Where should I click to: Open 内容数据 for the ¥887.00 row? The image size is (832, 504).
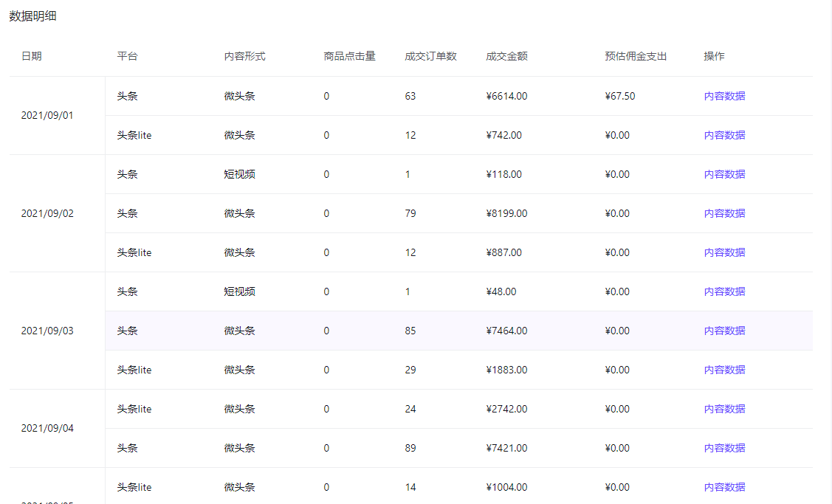pyautogui.click(x=724, y=252)
